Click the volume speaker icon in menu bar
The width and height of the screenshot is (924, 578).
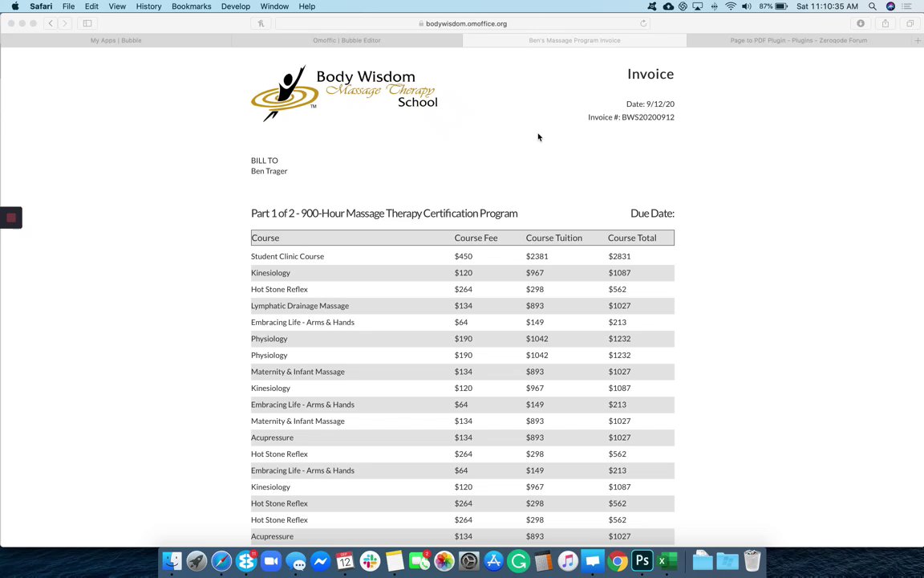tap(747, 6)
